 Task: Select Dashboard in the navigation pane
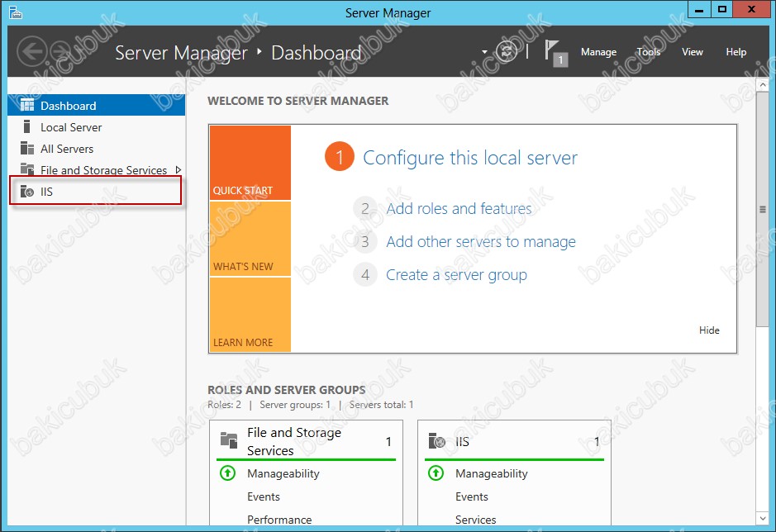(x=97, y=105)
